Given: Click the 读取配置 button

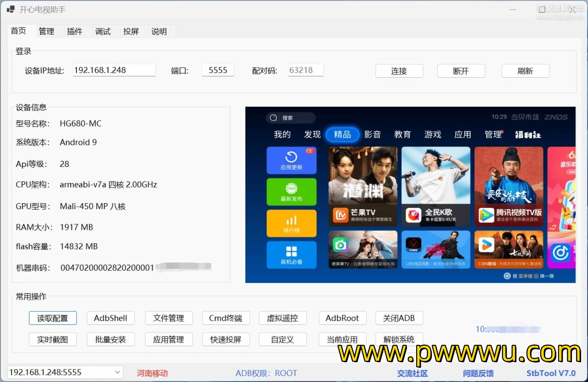Looking at the screenshot, I should [52, 318].
